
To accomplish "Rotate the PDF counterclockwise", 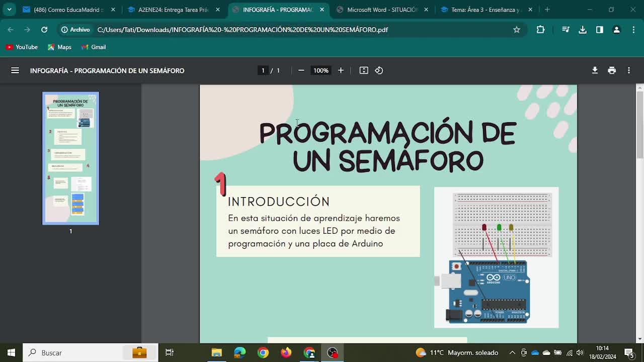I will (x=379, y=70).
